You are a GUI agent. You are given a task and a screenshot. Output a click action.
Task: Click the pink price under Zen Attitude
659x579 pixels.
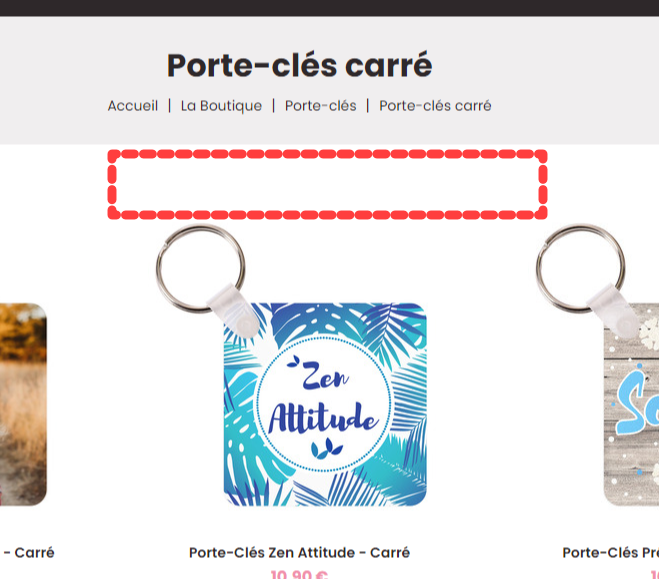click(x=299, y=574)
